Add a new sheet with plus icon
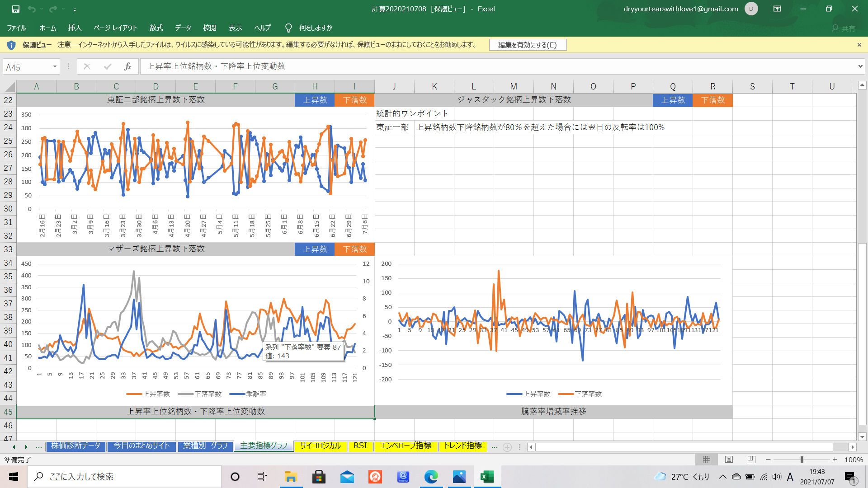The height and width of the screenshot is (488, 868). coord(507,447)
